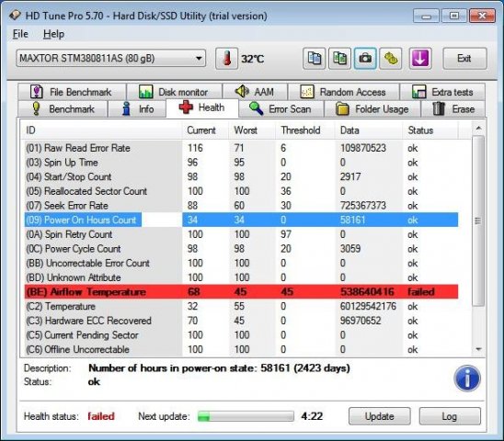Select Uncorrectable Error Count row
The image size is (504, 441).
tap(241, 263)
